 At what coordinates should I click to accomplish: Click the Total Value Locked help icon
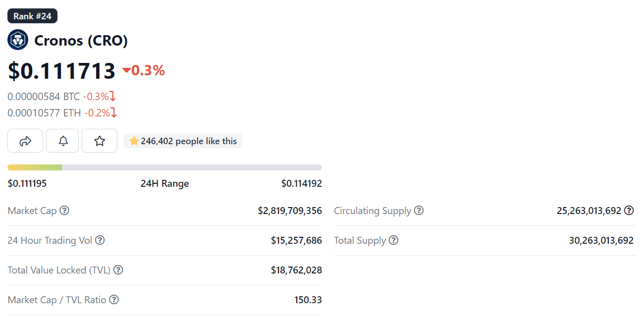coord(118,270)
